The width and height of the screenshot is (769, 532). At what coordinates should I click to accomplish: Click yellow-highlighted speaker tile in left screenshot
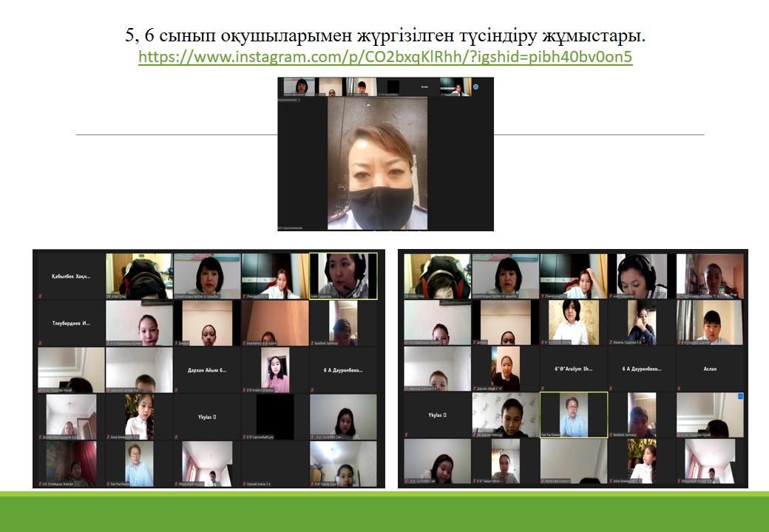coord(342,276)
